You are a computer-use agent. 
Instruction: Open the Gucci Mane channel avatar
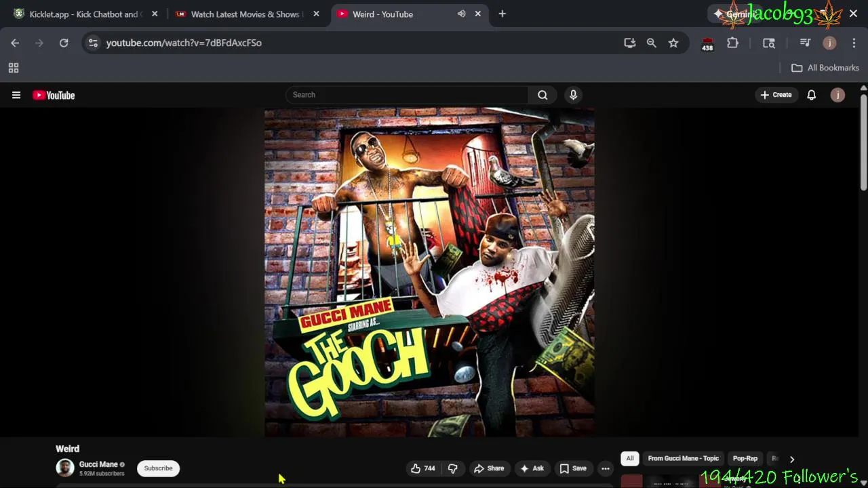(65, 468)
